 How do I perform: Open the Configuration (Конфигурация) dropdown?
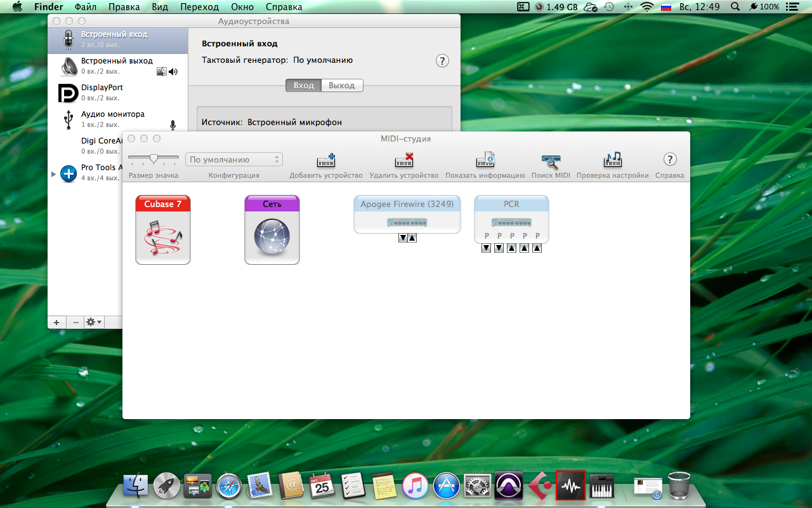(x=234, y=159)
